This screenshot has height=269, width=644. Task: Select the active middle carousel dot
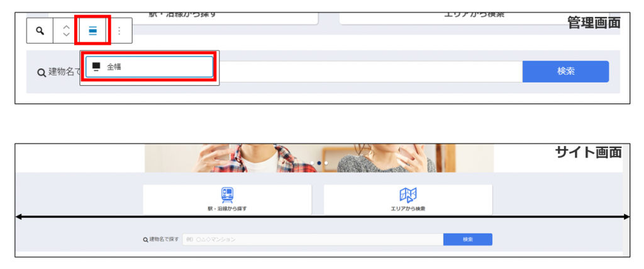point(319,163)
